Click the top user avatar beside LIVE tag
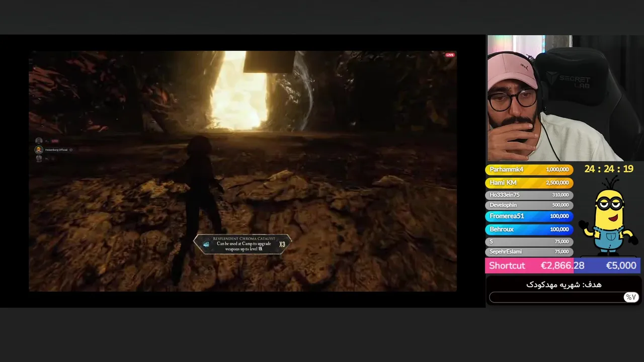Screen dimensions: 644x362 coord(38,141)
